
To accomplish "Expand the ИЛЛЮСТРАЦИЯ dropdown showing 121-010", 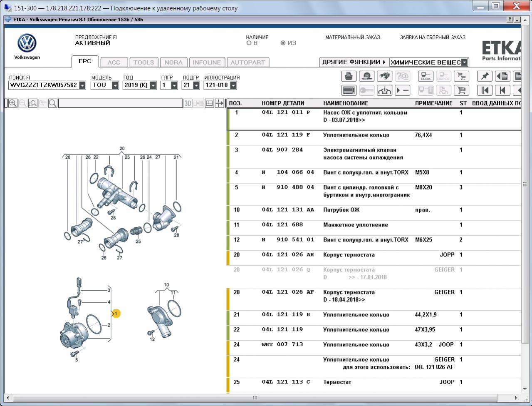I will tap(233, 85).
